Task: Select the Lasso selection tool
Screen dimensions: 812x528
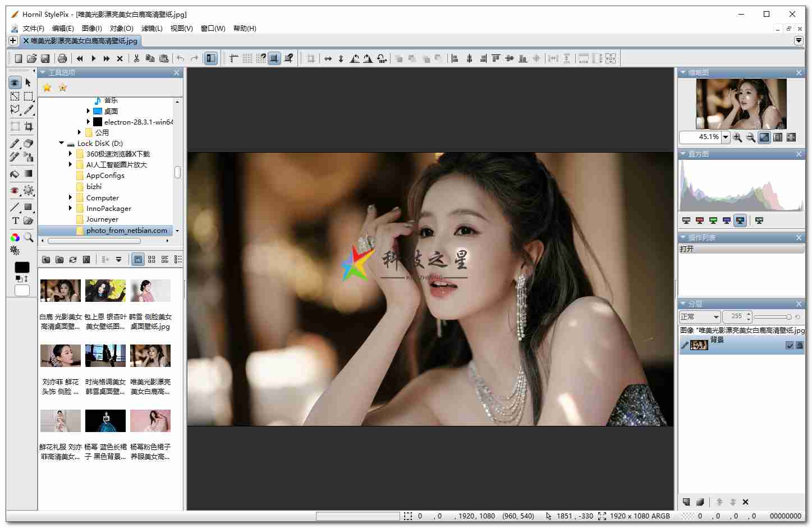Action: 15,110
